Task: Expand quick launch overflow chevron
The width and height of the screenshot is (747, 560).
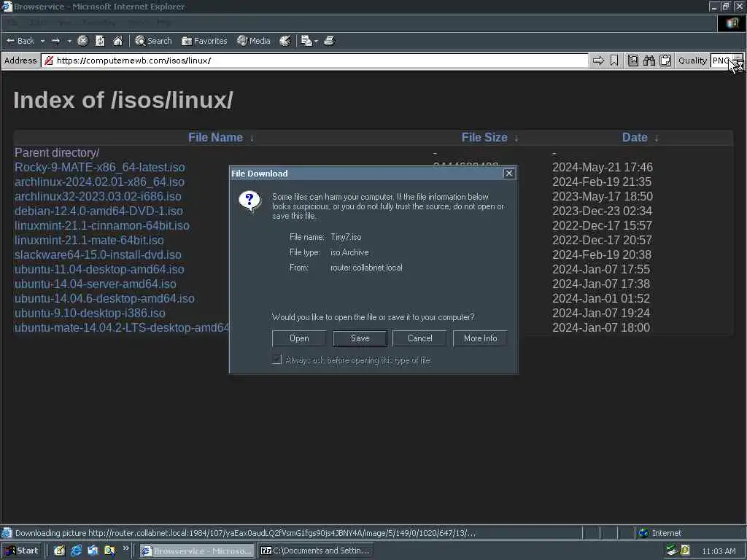Action: coord(125,548)
